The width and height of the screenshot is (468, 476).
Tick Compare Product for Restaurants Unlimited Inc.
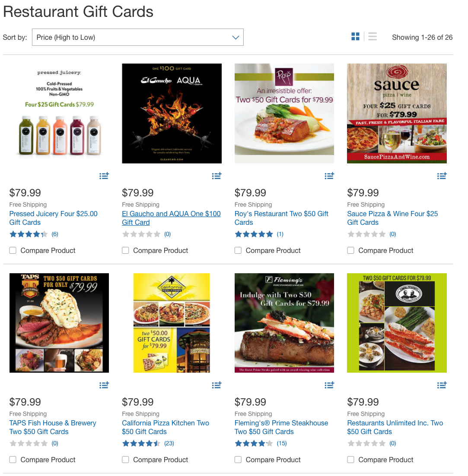coord(350,460)
